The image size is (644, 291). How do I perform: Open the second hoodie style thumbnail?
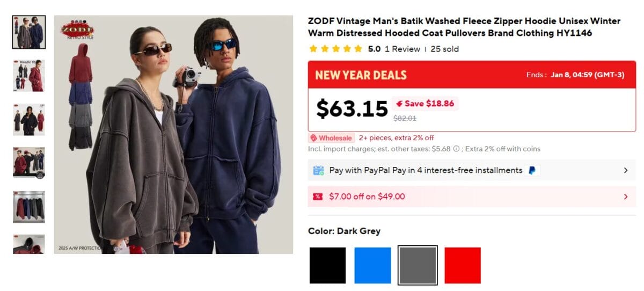29,76
